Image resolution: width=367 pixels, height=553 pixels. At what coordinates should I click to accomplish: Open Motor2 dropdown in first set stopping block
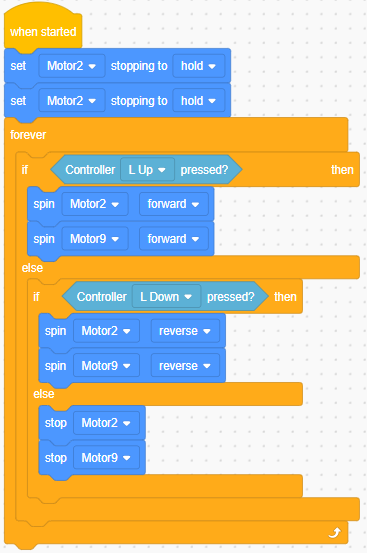(72, 66)
